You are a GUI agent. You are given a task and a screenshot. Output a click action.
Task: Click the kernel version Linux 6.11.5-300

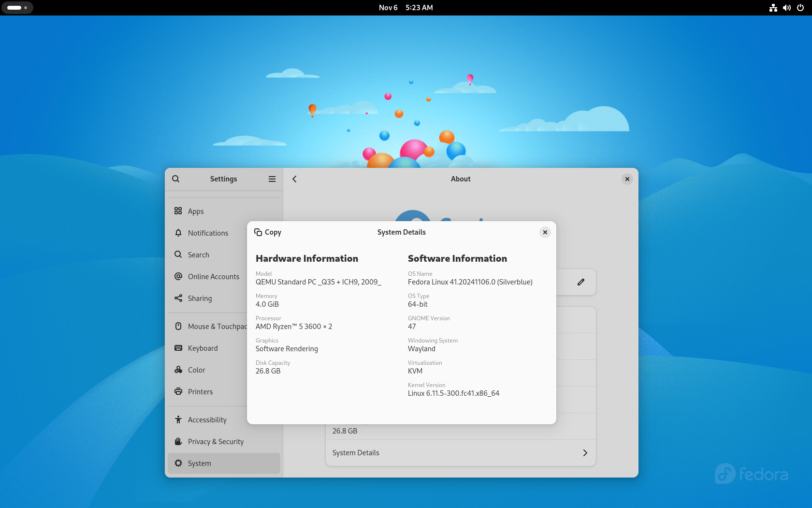[453, 393]
